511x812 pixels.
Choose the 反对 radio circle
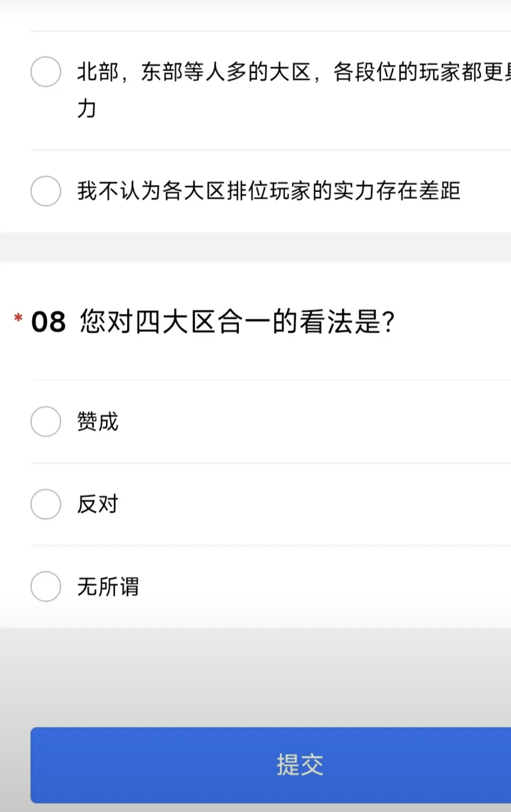tap(46, 504)
